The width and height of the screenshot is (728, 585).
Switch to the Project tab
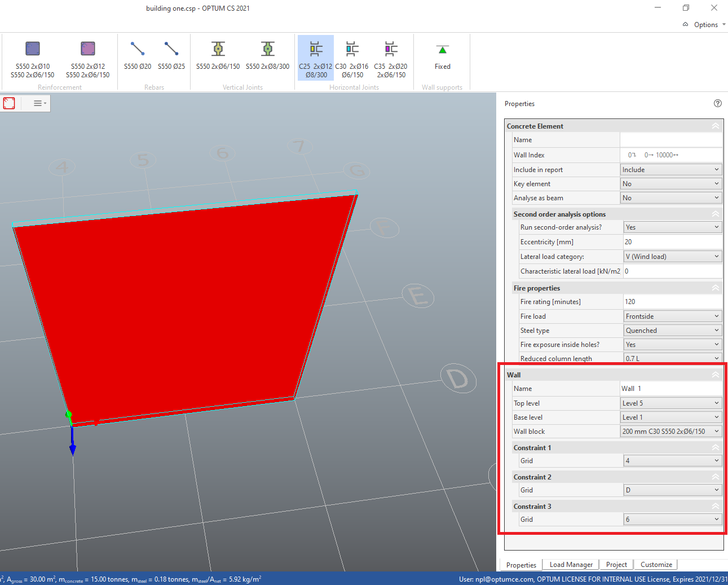[616, 565]
